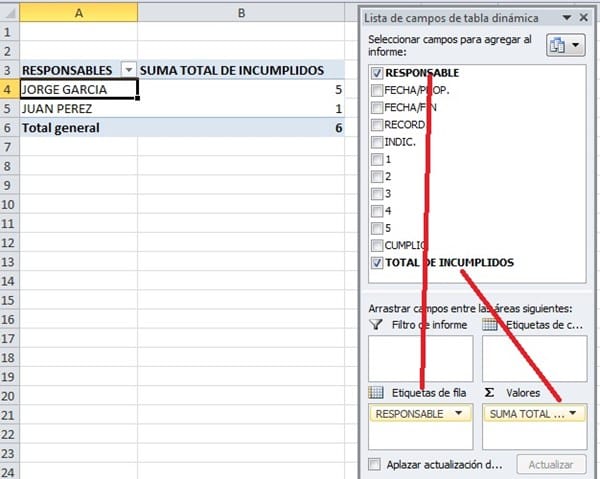Open field list layout options dropdown
Screen dimensions: 600x479
(566, 45)
